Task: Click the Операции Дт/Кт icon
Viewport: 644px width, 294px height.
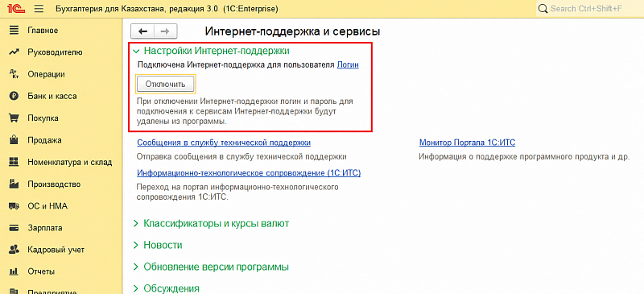Action: tap(14, 74)
